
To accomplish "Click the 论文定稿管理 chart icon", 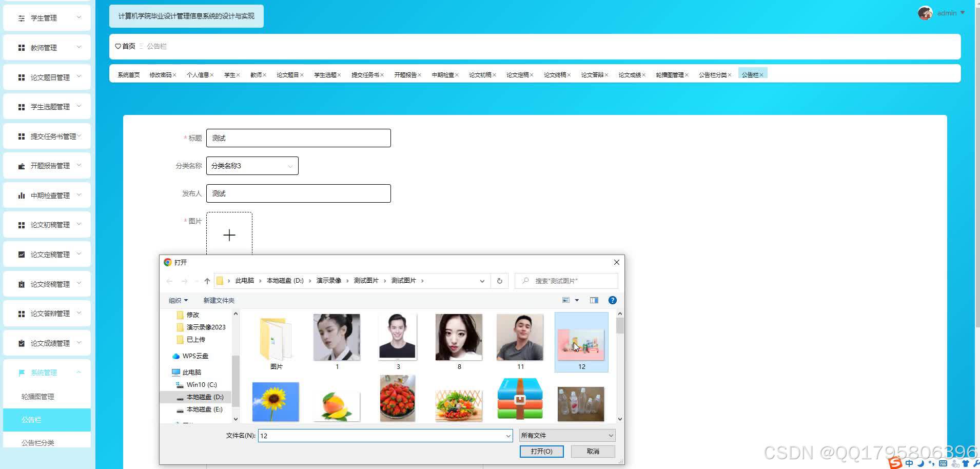I will coord(21,255).
